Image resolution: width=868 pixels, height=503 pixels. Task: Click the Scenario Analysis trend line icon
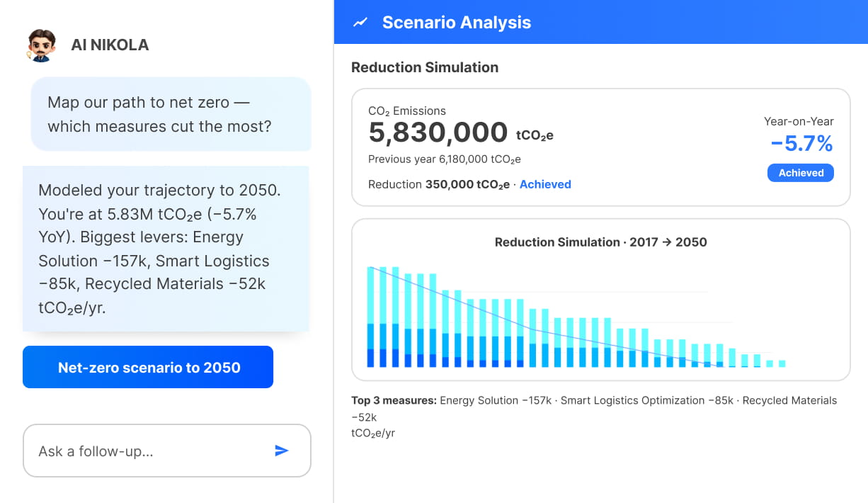[360, 23]
